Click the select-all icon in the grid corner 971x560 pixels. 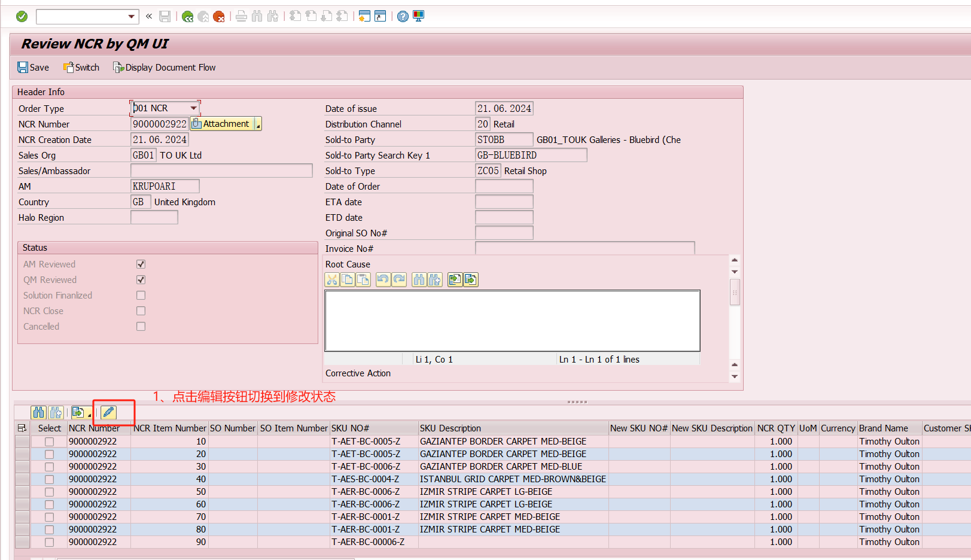click(22, 428)
